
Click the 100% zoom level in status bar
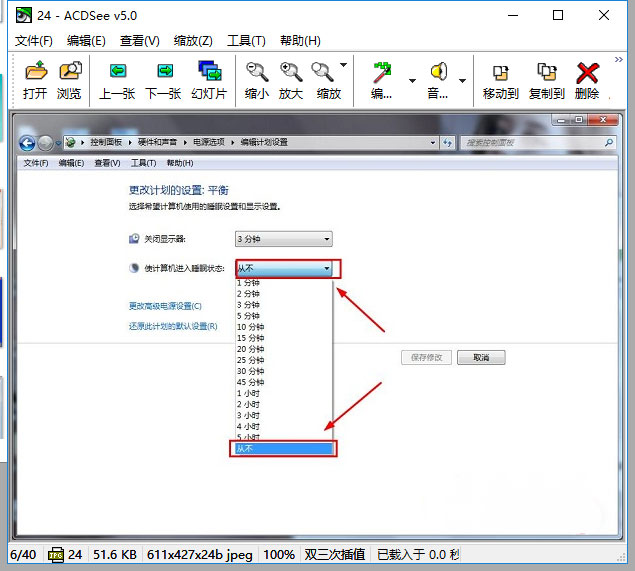279,555
